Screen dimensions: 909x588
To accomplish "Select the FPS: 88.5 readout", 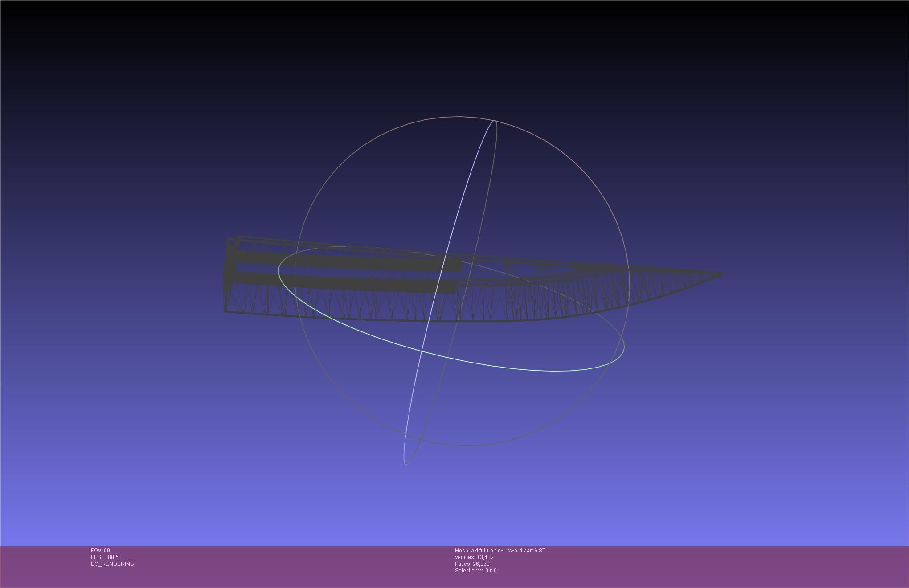I will 105,557.
